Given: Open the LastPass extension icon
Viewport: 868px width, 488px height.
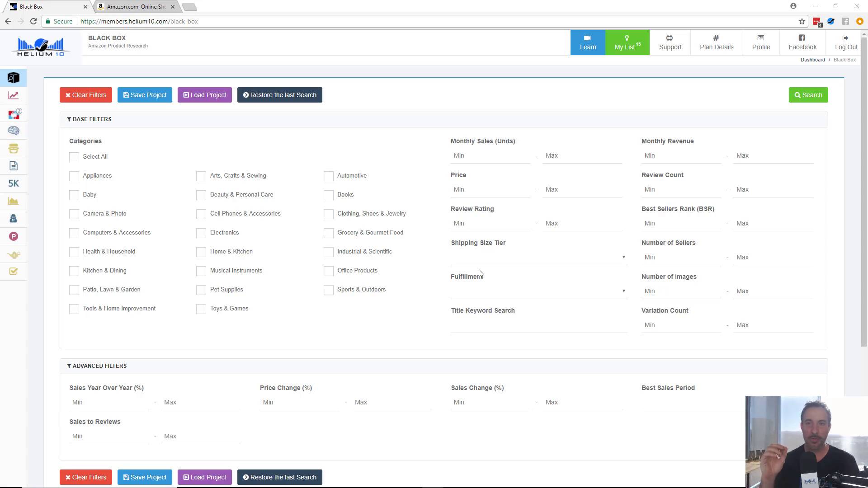Looking at the screenshot, I should coord(817,22).
